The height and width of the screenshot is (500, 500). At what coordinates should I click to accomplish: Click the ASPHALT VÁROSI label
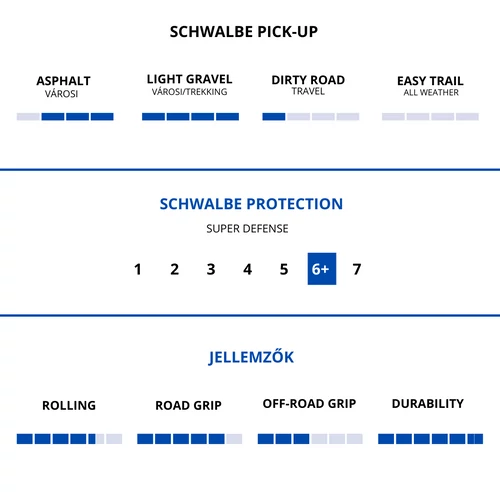pyautogui.click(x=63, y=87)
